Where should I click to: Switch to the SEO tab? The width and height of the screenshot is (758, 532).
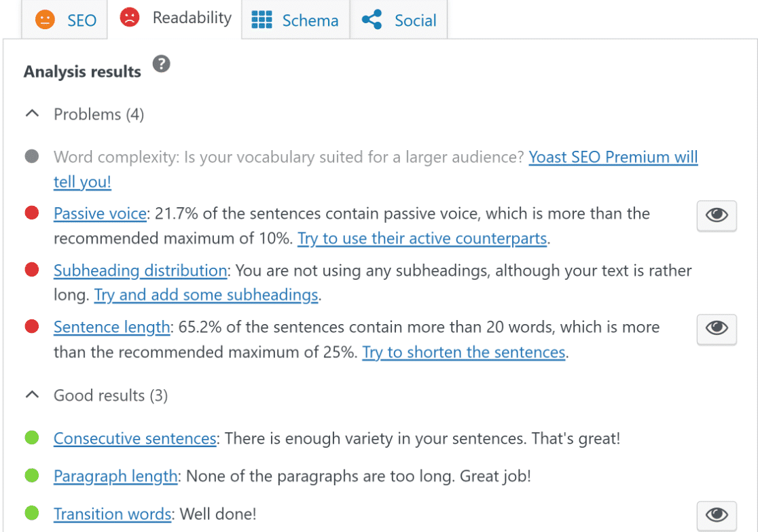pos(65,20)
